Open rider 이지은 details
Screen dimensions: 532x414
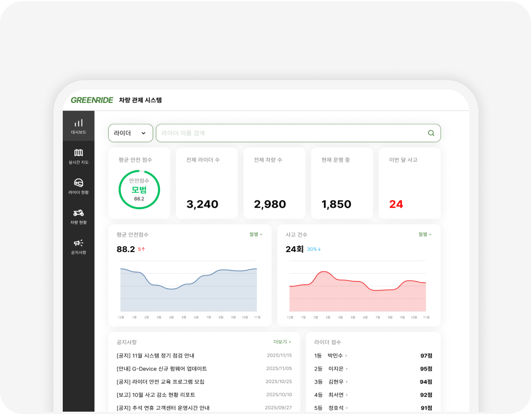pyautogui.click(x=336, y=369)
